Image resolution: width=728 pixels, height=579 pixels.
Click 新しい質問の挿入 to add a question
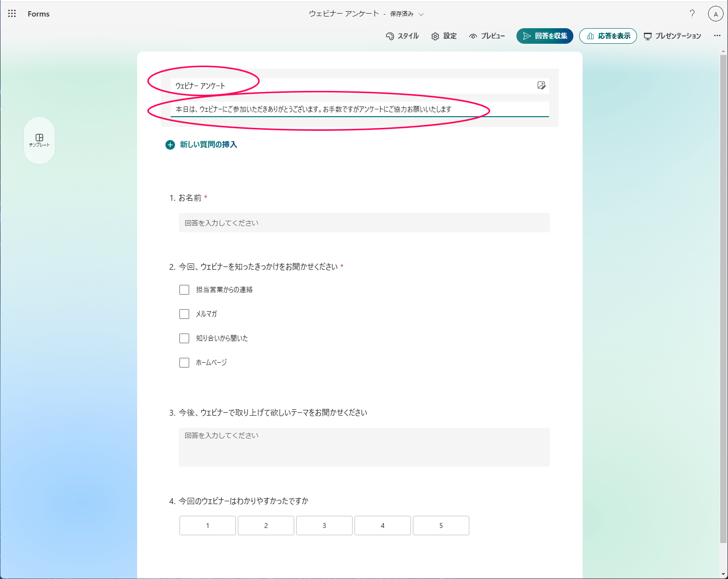click(x=202, y=144)
